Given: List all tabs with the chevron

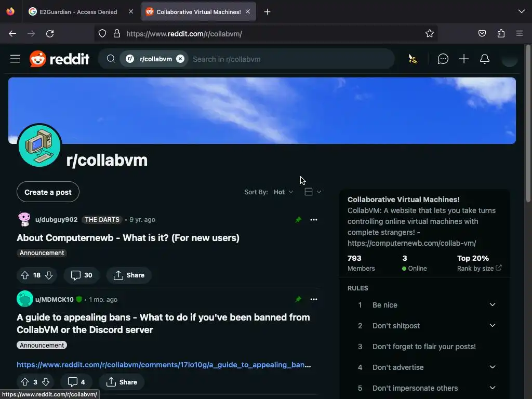Looking at the screenshot, I should (522, 11).
